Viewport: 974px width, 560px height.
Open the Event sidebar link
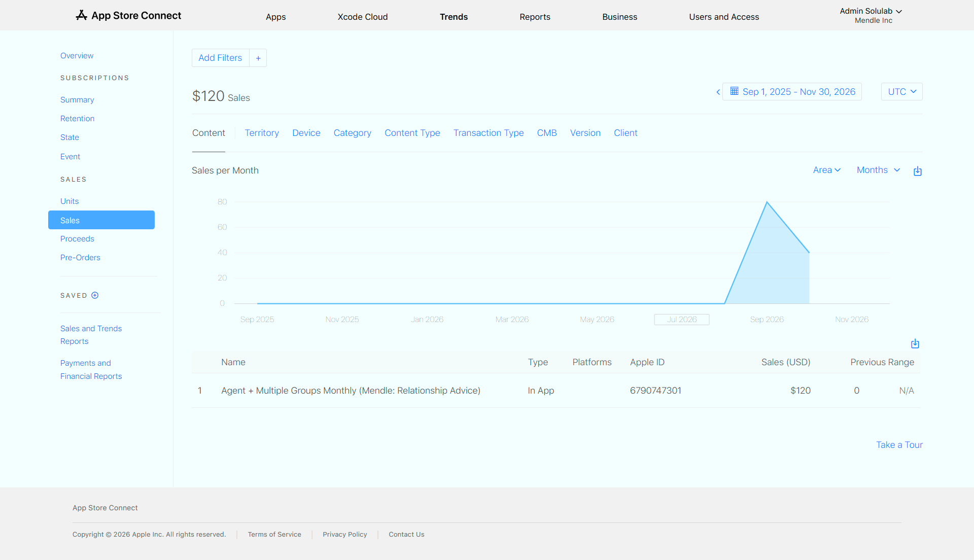tap(71, 157)
